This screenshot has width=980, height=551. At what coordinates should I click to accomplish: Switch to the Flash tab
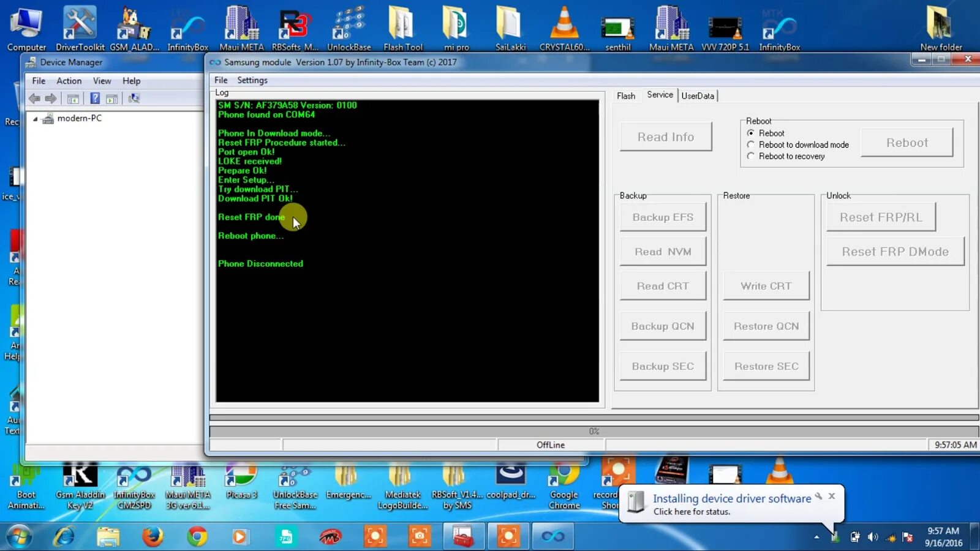tap(626, 96)
